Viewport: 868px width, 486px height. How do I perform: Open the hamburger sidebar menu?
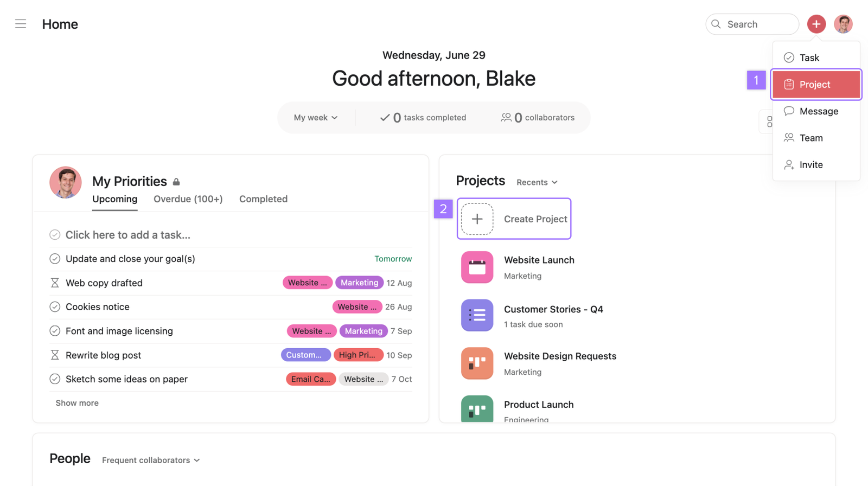pos(21,24)
